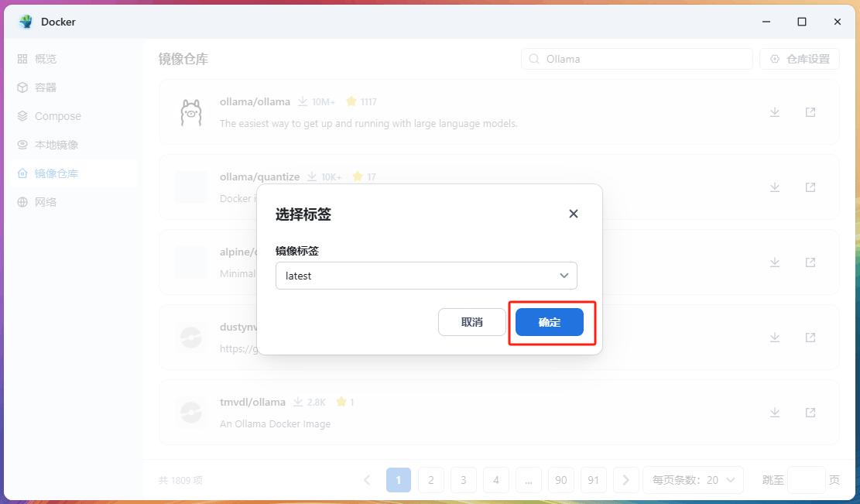Download the tmvdl/ollama image
860x504 pixels.
[x=774, y=413]
